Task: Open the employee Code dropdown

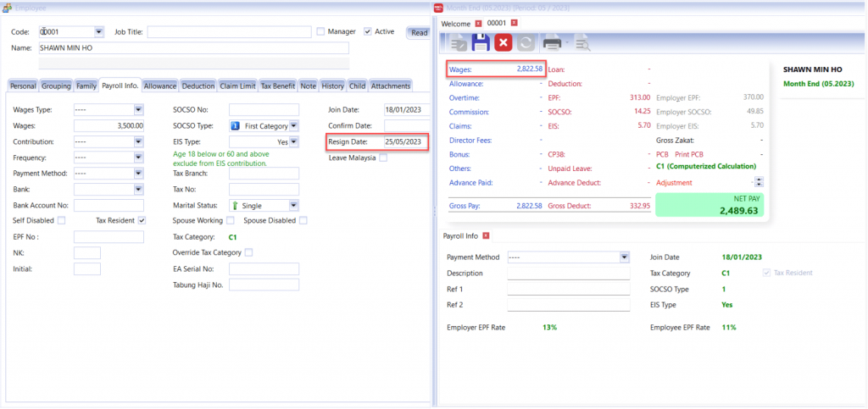Action: 98,31
